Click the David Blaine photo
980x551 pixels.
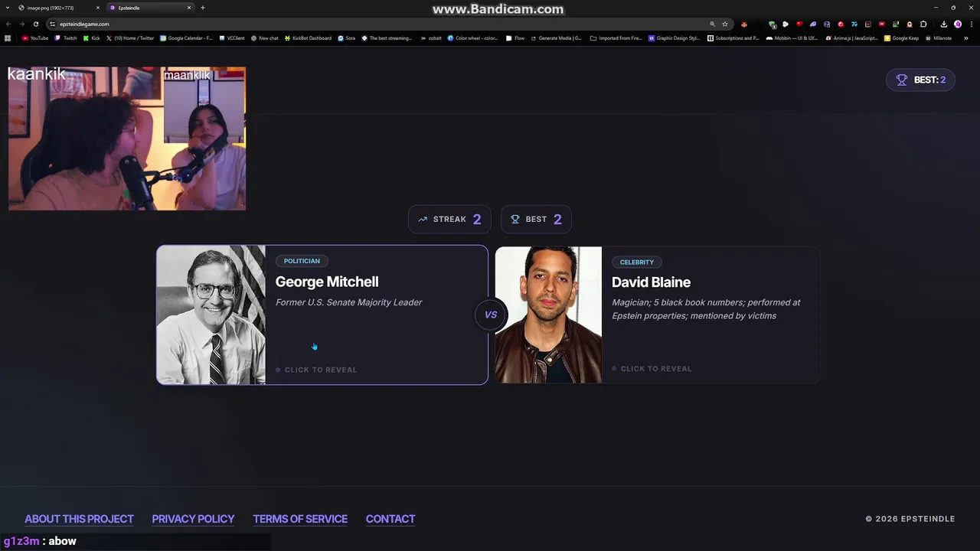(548, 315)
